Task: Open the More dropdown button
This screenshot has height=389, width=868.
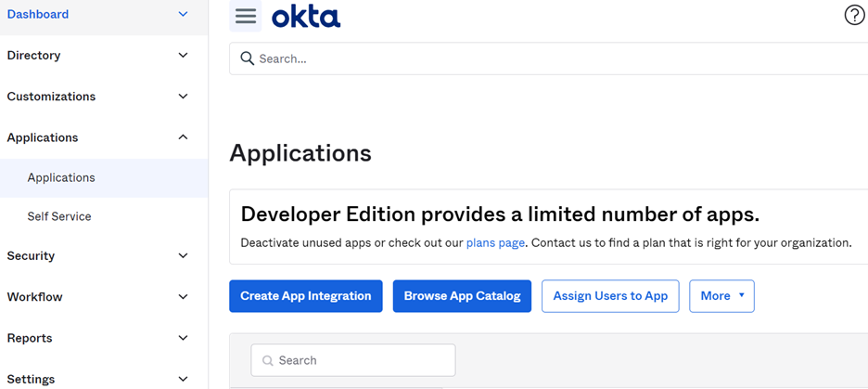Action: (721, 296)
